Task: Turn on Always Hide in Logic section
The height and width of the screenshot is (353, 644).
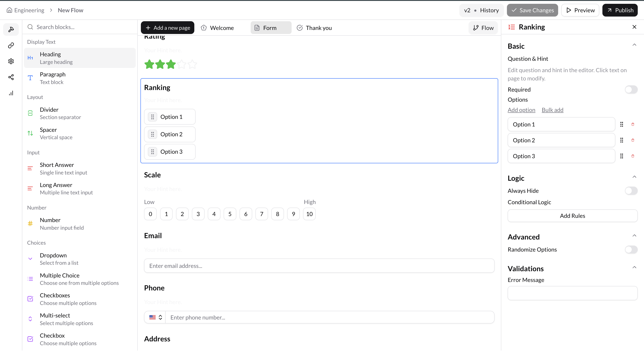Action: coord(631,191)
